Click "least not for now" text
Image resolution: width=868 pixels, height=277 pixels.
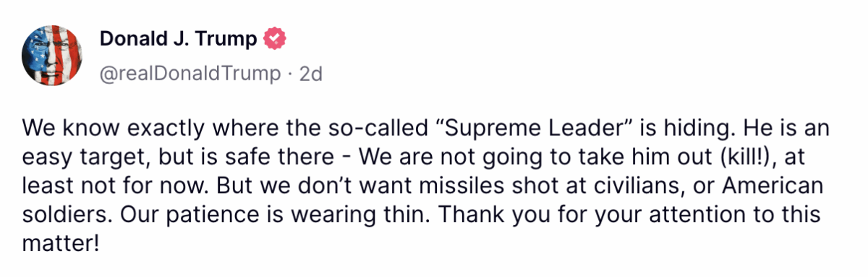tap(106, 186)
